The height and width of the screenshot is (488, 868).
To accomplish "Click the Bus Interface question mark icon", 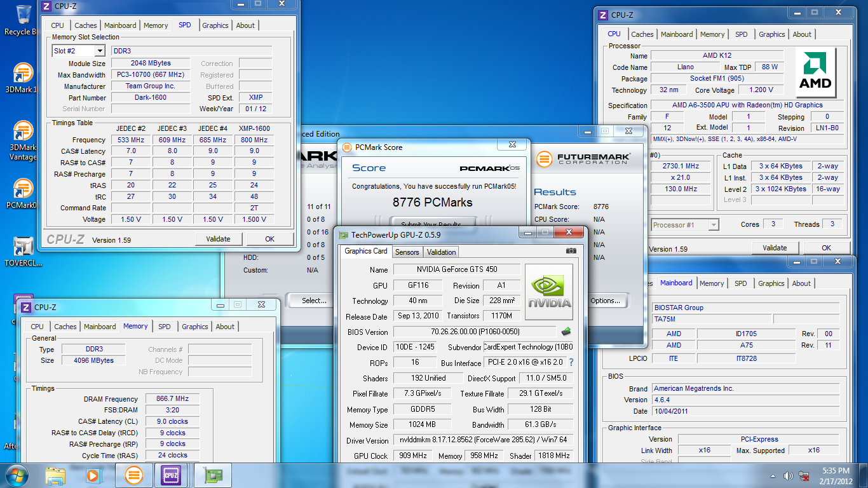I will point(571,362).
